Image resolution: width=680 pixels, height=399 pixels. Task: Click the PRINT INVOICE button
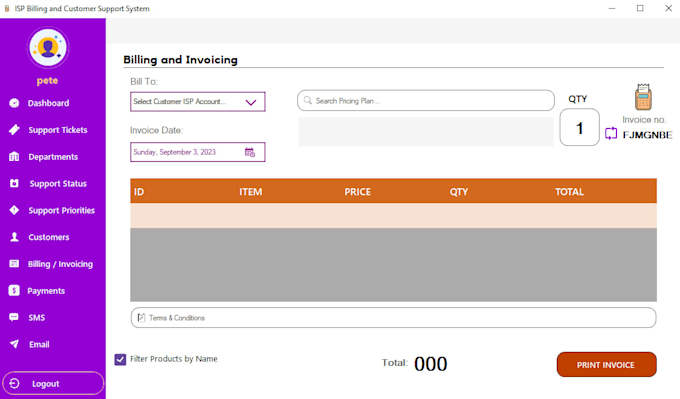[x=606, y=365]
